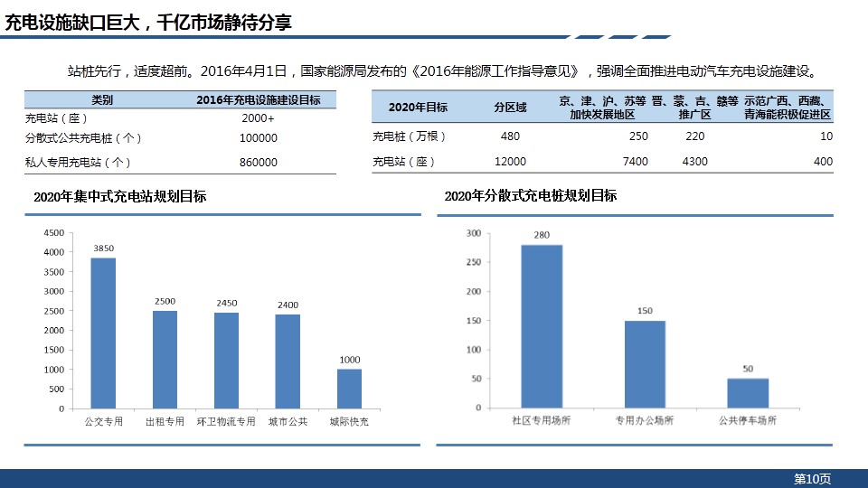Click the 出租专用 bar
The width and height of the screenshot is (868, 488).
click(x=165, y=361)
